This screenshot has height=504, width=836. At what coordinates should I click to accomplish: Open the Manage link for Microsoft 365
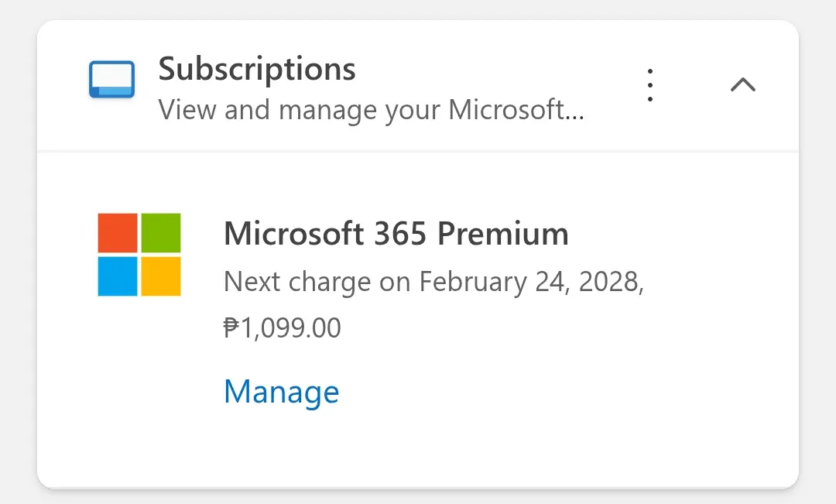click(x=281, y=392)
